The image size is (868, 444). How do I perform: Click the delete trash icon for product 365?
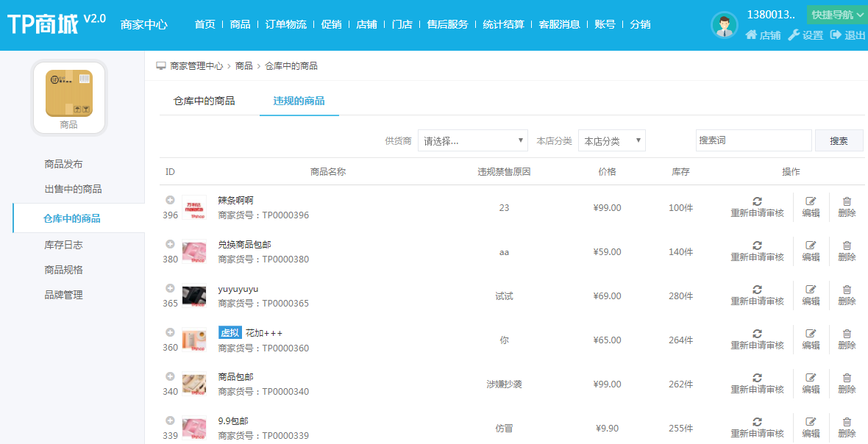[x=847, y=290]
